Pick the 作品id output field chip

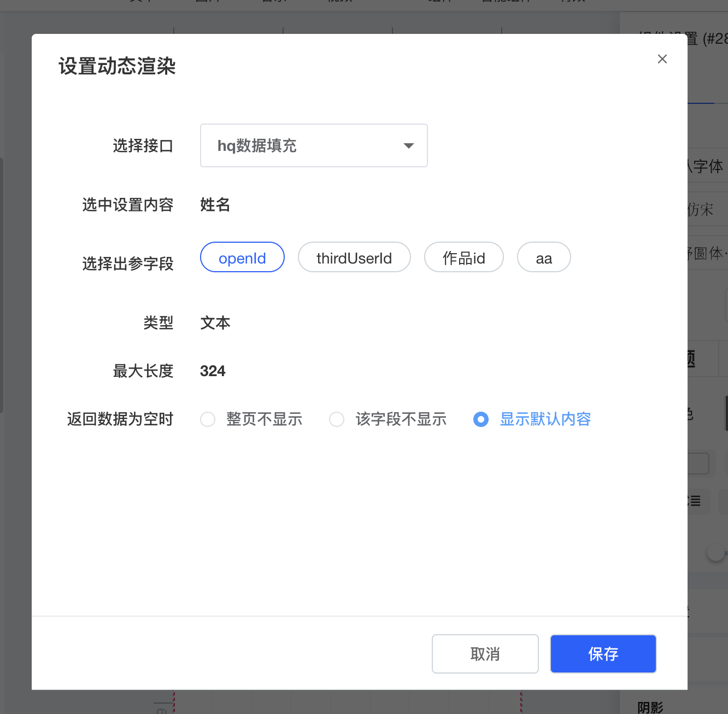463,257
